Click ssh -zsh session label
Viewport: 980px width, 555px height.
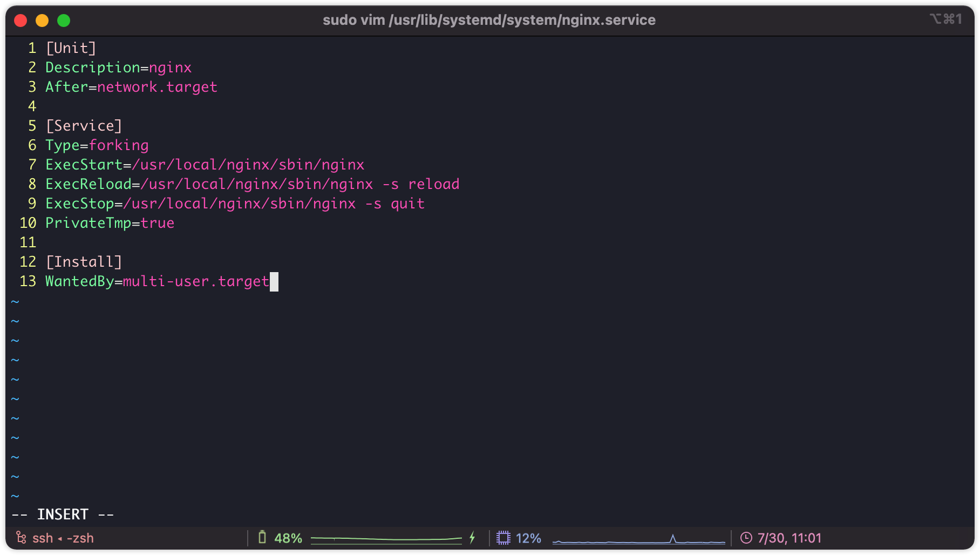(x=63, y=538)
